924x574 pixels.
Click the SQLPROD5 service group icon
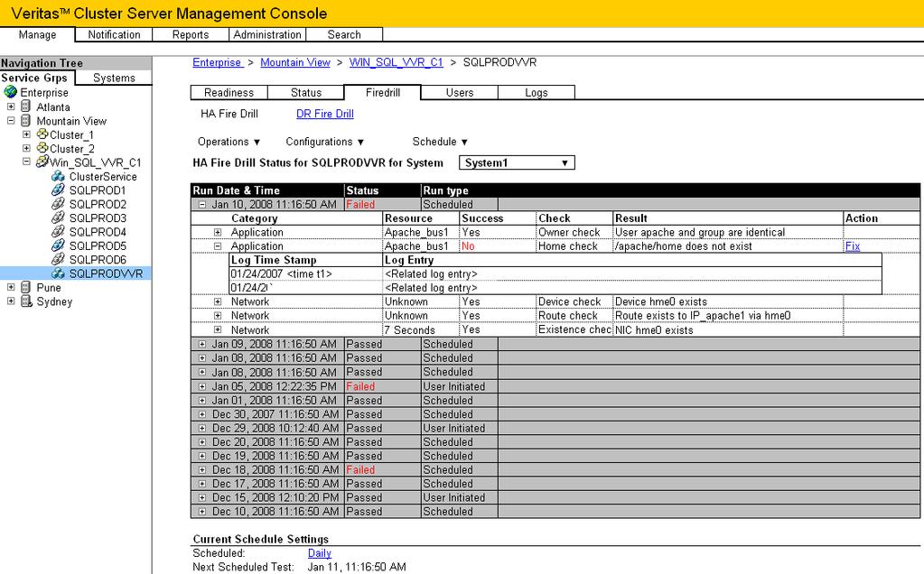tap(58, 245)
